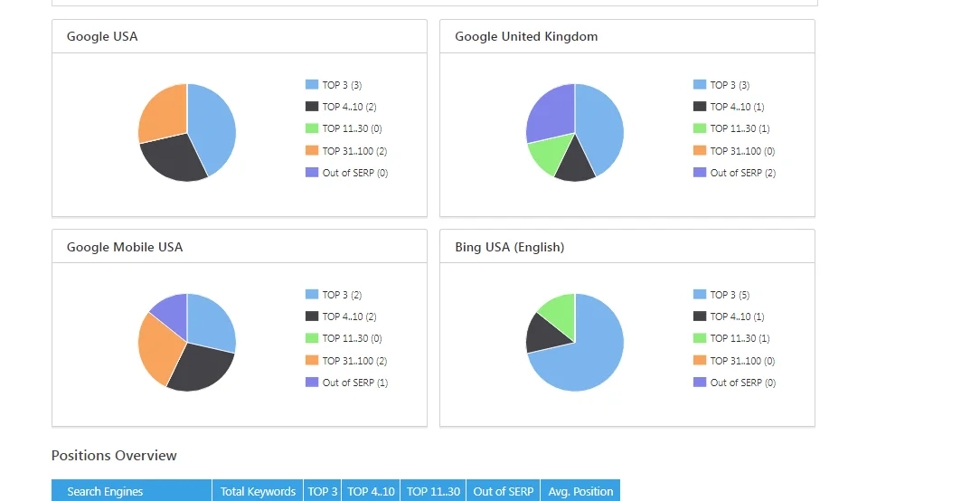
Task: Click the orange slice of Google USA pie
Action: pyautogui.click(x=162, y=115)
